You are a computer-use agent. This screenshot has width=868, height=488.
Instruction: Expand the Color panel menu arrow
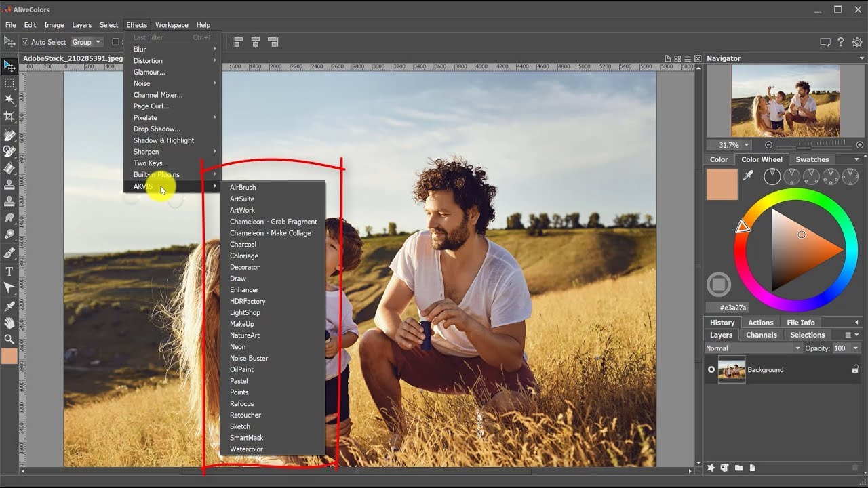[857, 159]
